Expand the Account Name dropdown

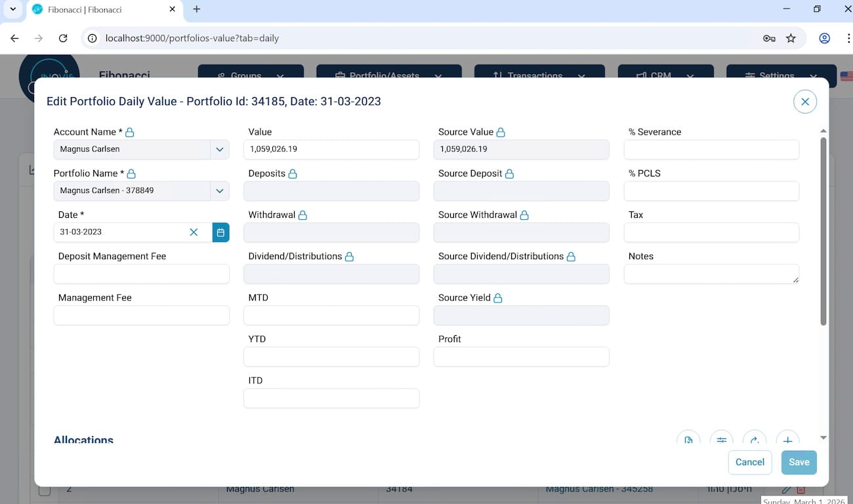[x=220, y=150]
